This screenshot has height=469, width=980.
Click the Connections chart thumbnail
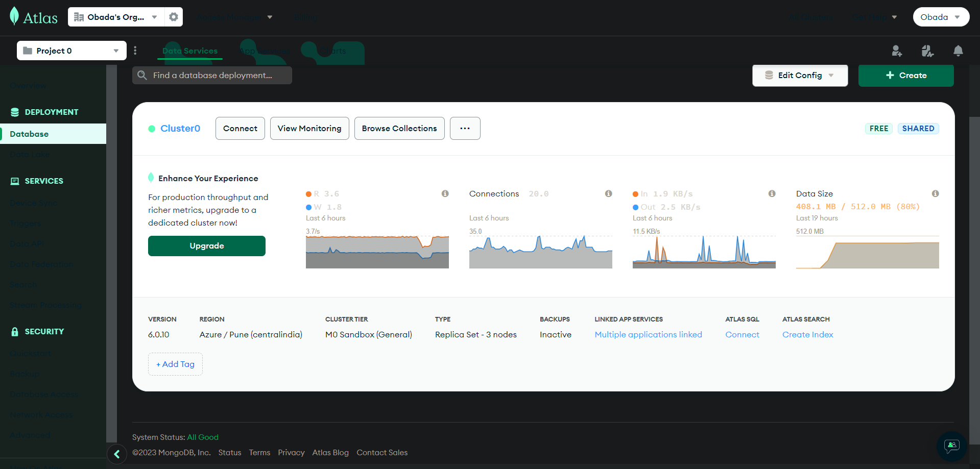pyautogui.click(x=541, y=252)
